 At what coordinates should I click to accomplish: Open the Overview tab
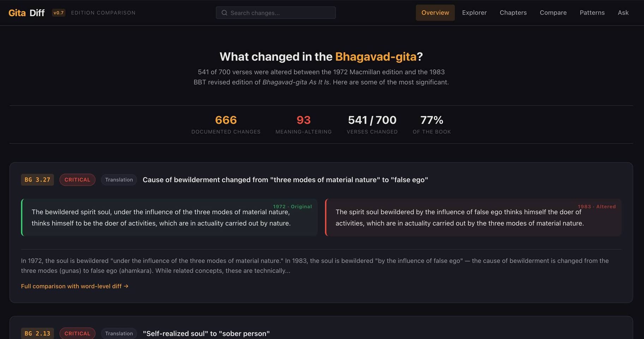pyautogui.click(x=435, y=13)
